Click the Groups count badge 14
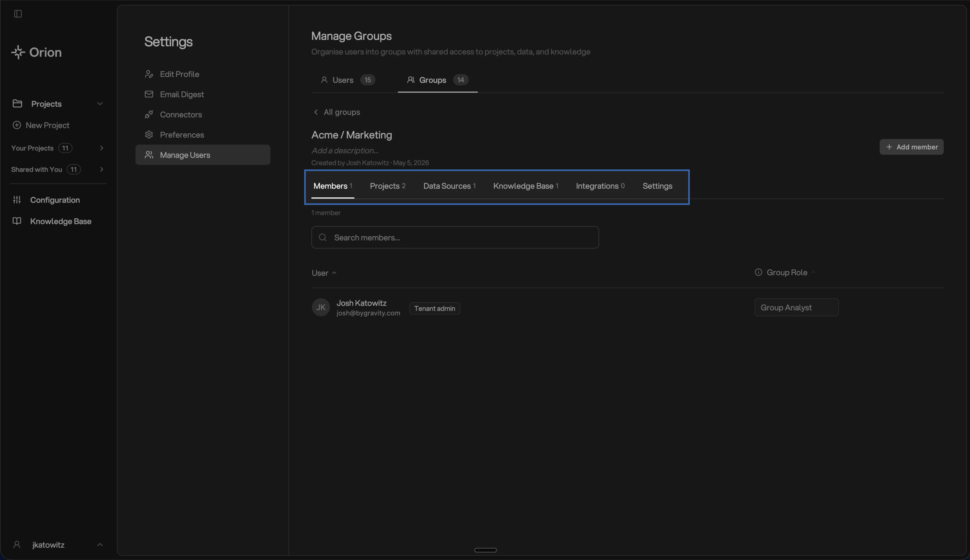 click(460, 80)
